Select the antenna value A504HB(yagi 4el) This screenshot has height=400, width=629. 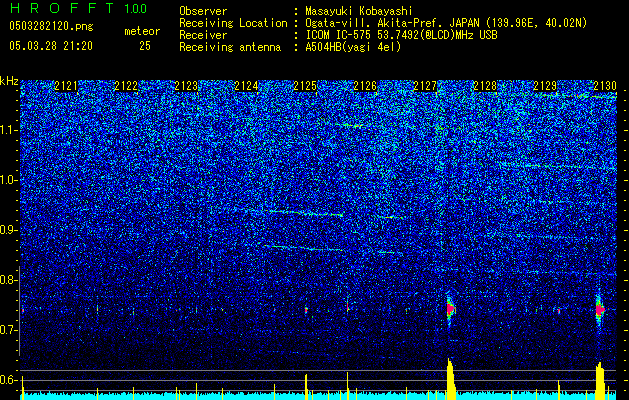click(353, 47)
